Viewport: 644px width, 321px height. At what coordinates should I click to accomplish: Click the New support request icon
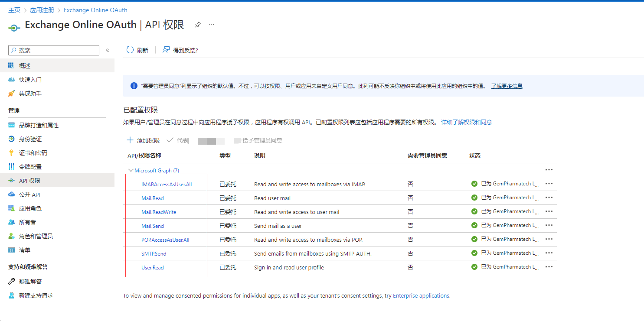12,295
